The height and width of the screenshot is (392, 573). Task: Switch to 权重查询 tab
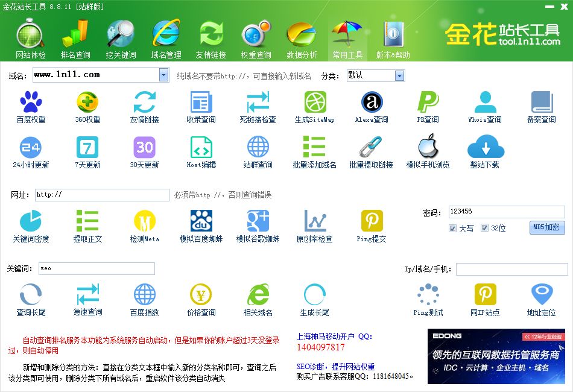(x=256, y=39)
